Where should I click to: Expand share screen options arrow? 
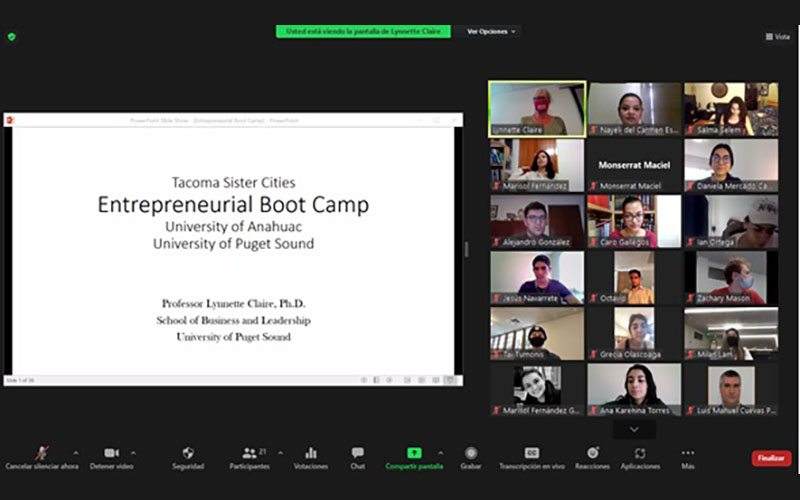point(440,453)
